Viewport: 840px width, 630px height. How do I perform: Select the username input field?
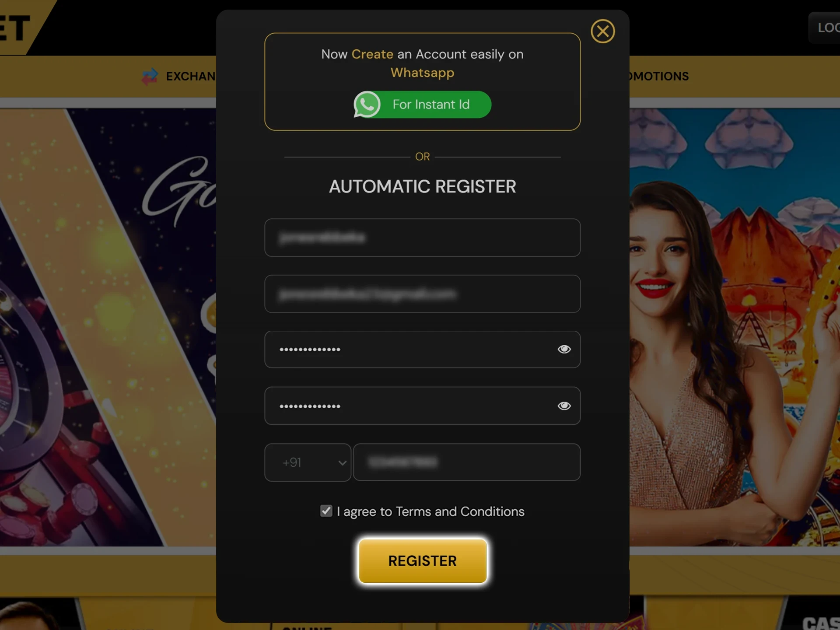click(x=422, y=237)
